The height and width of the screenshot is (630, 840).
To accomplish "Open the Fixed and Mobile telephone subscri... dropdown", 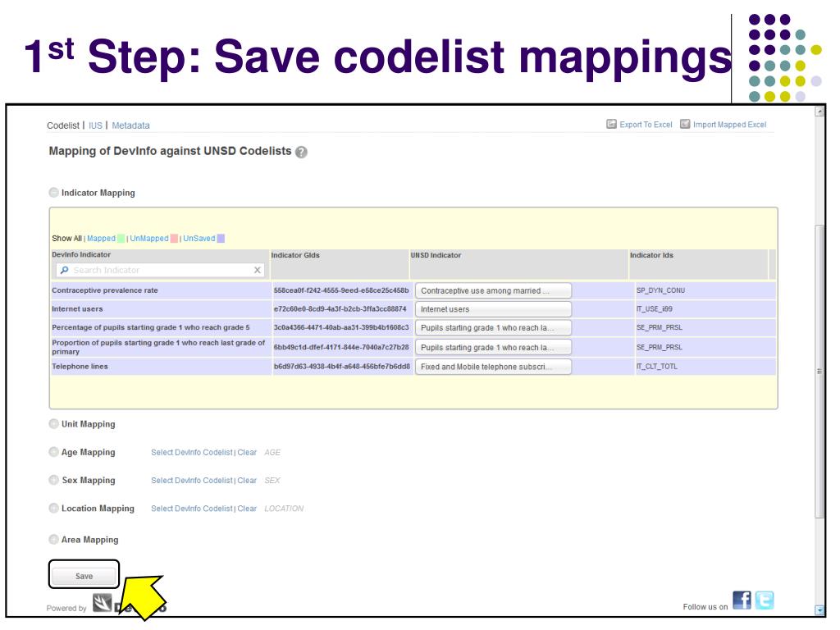I will [x=493, y=367].
